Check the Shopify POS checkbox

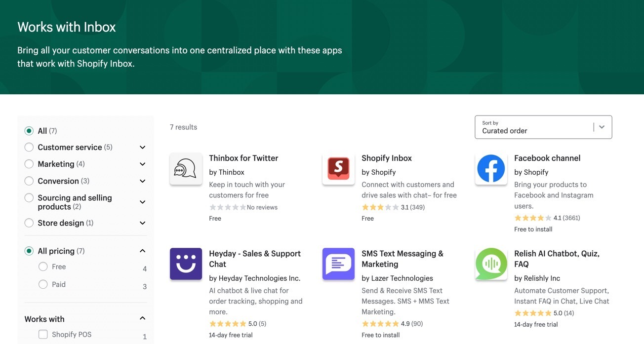43,335
